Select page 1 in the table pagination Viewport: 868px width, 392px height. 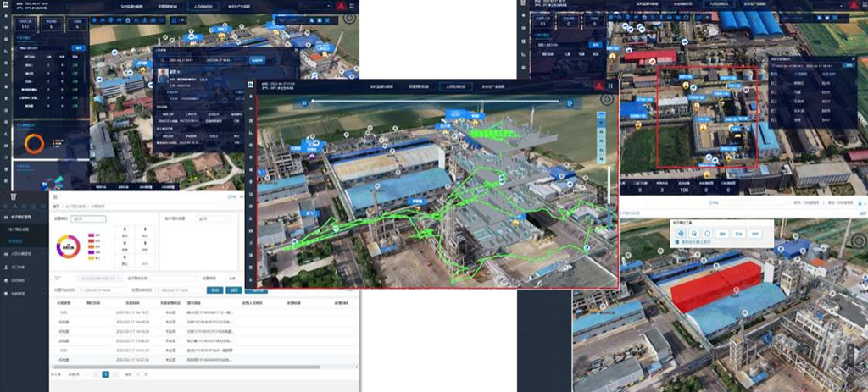(106, 375)
